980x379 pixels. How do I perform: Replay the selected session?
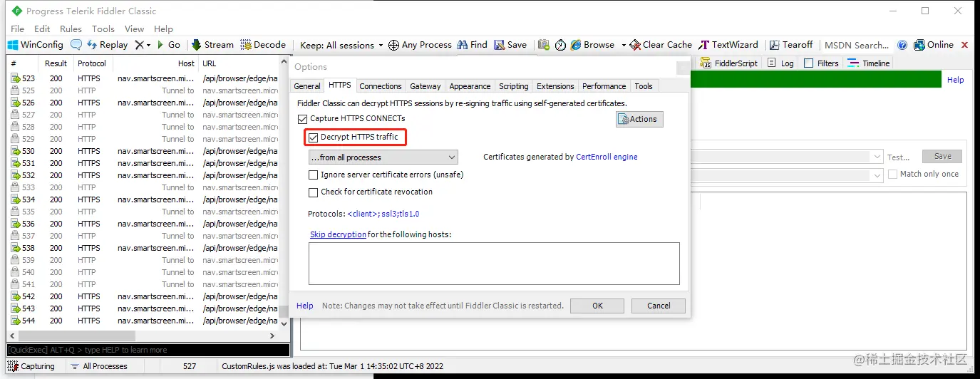[x=108, y=45]
